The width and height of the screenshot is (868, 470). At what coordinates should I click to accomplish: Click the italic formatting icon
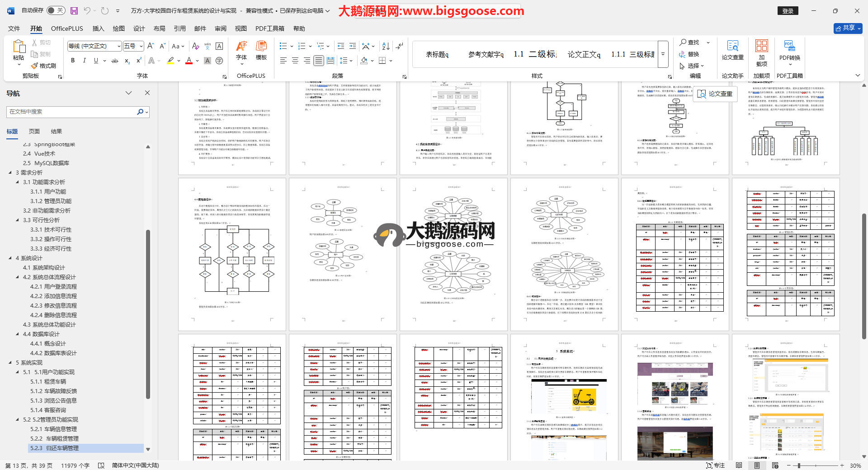click(84, 61)
